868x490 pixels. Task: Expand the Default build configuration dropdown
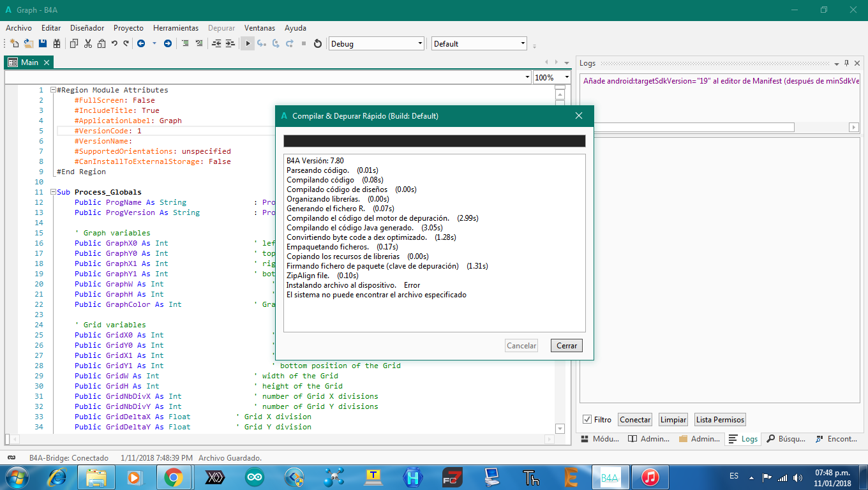(523, 43)
